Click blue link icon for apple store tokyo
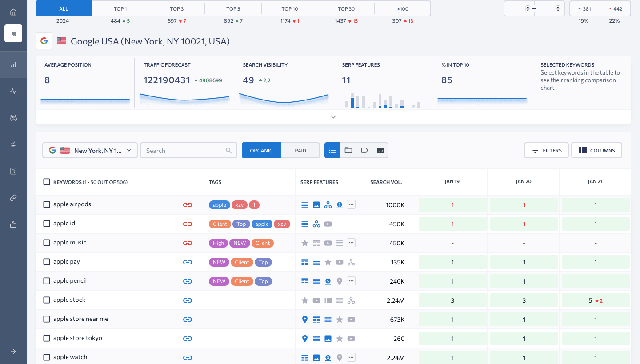 (x=188, y=339)
